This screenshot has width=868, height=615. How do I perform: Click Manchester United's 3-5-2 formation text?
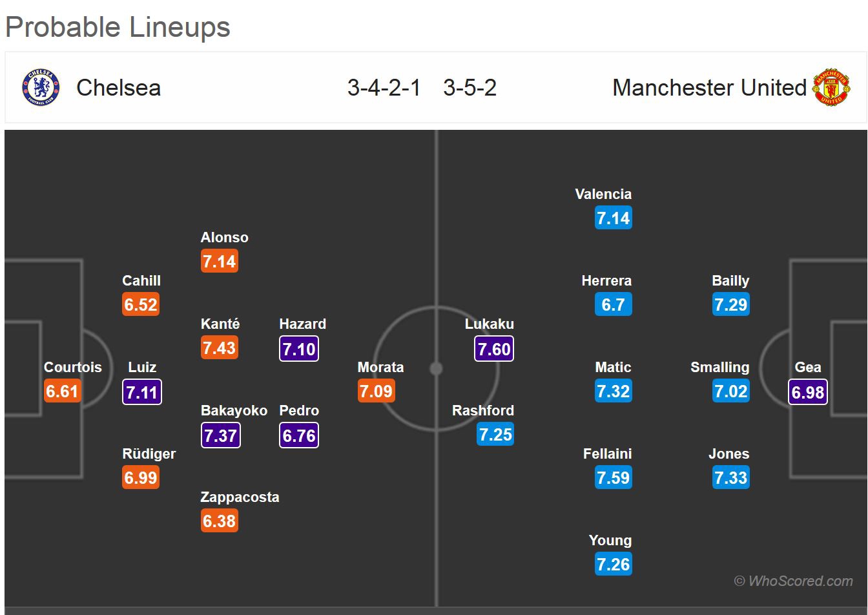[470, 88]
